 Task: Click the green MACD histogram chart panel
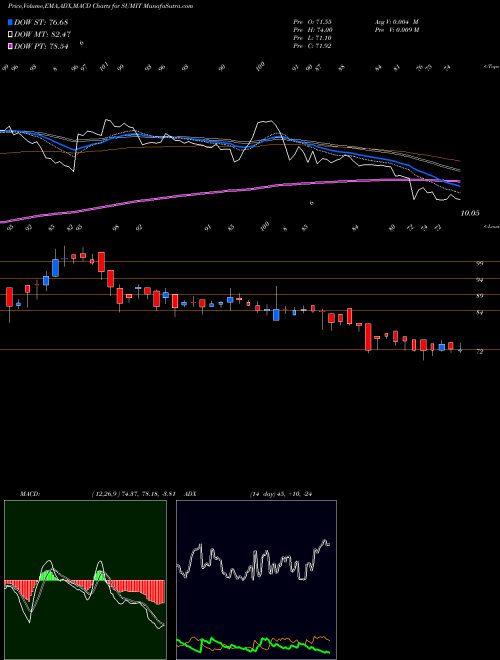[x=85, y=580]
